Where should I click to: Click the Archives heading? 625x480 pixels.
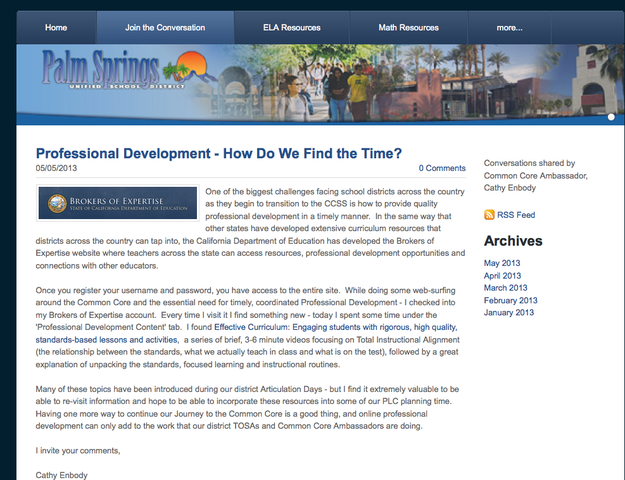point(513,241)
